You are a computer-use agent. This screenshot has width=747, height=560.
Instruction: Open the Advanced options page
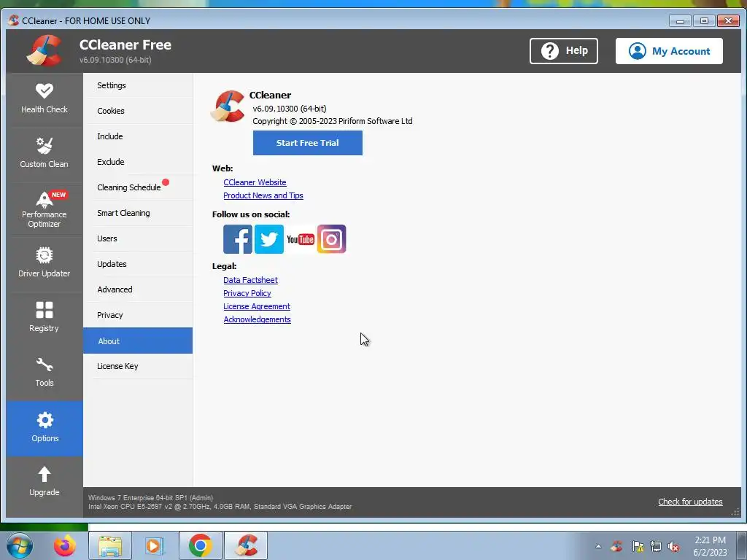pyautogui.click(x=138, y=289)
